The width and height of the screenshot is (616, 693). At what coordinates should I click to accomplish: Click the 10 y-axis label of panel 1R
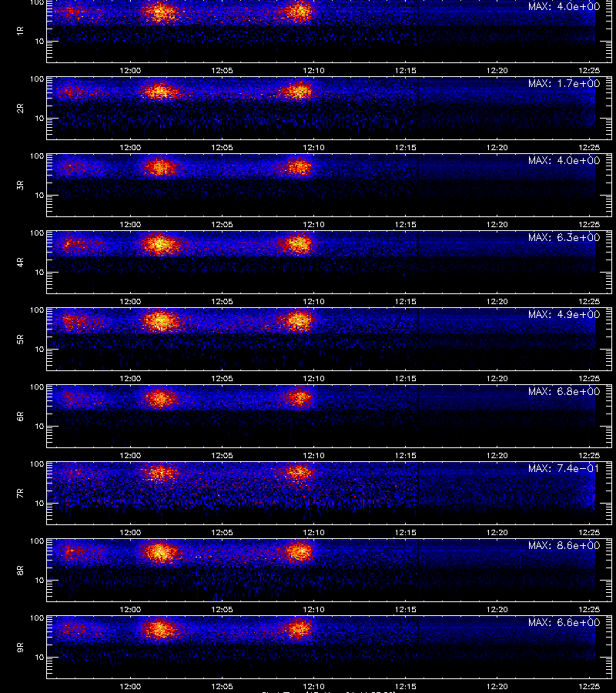(x=39, y=41)
